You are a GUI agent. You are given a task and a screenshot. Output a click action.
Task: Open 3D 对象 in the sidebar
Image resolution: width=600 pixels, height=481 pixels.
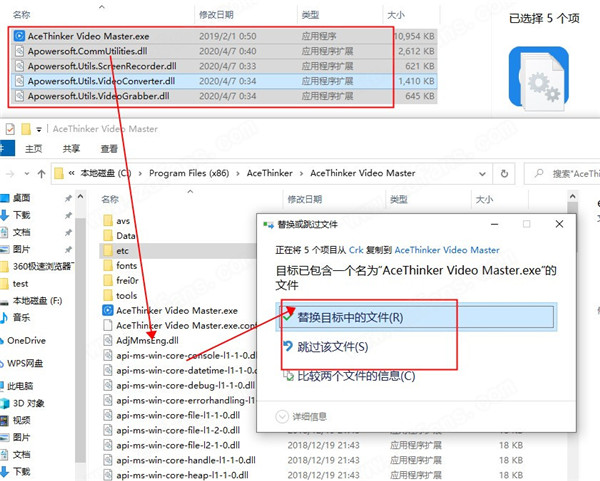28,403
